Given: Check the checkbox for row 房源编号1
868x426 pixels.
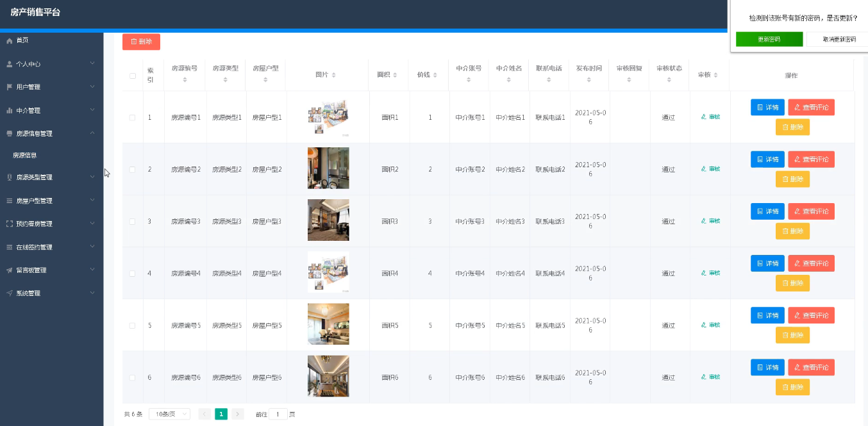Looking at the screenshot, I should click(x=133, y=117).
